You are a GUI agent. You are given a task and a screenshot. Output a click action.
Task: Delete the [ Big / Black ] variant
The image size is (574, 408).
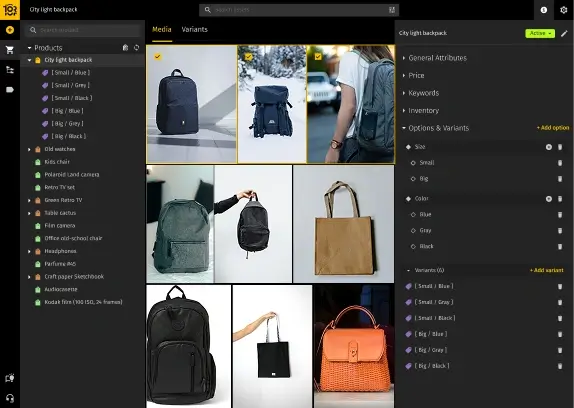point(560,366)
